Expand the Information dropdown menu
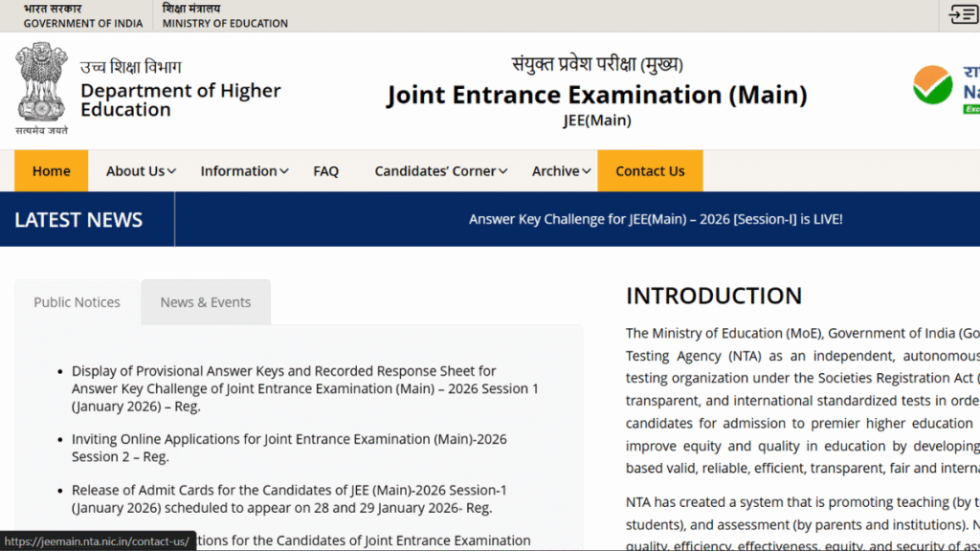Image resolution: width=980 pixels, height=551 pixels. (x=244, y=171)
